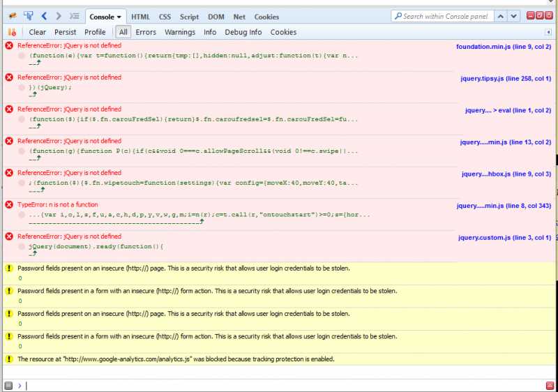Filter console by Info
Screen dimensions: 558x392
click(x=210, y=32)
